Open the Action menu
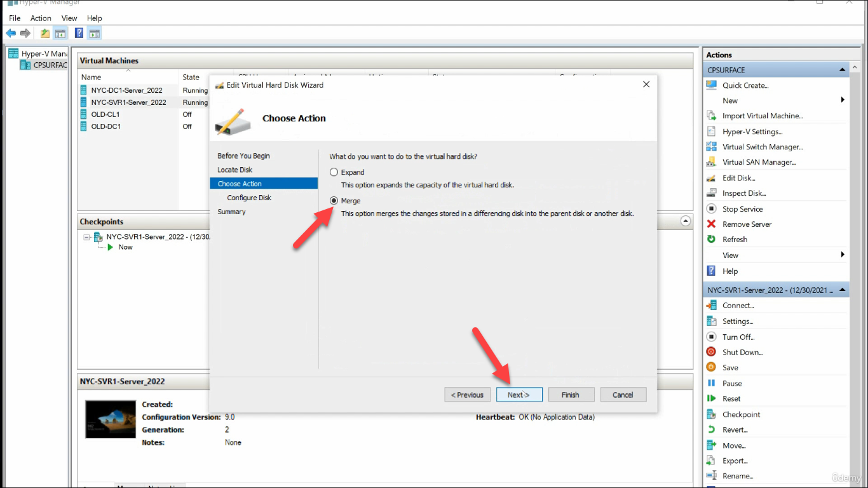This screenshot has height=488, width=868. (x=41, y=18)
